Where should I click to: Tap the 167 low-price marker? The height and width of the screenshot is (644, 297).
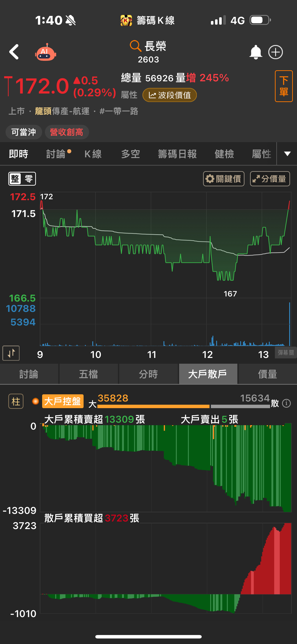(x=230, y=294)
